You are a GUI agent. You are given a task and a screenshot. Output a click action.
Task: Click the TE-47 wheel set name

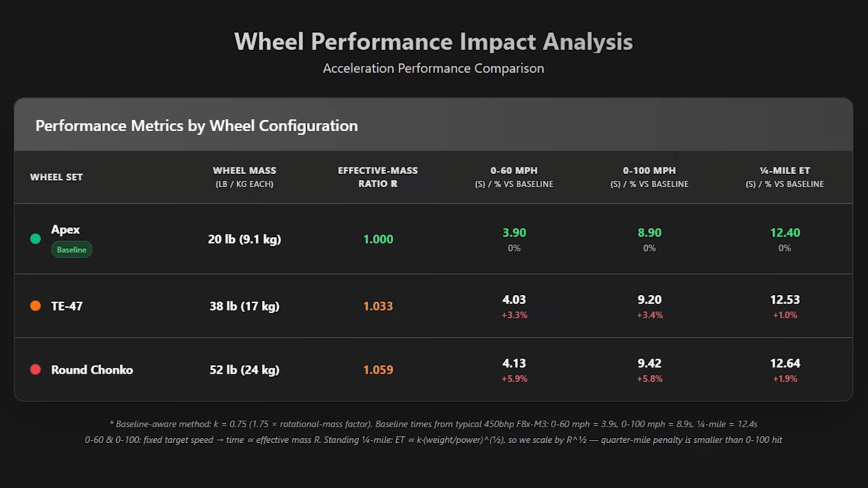coord(67,306)
